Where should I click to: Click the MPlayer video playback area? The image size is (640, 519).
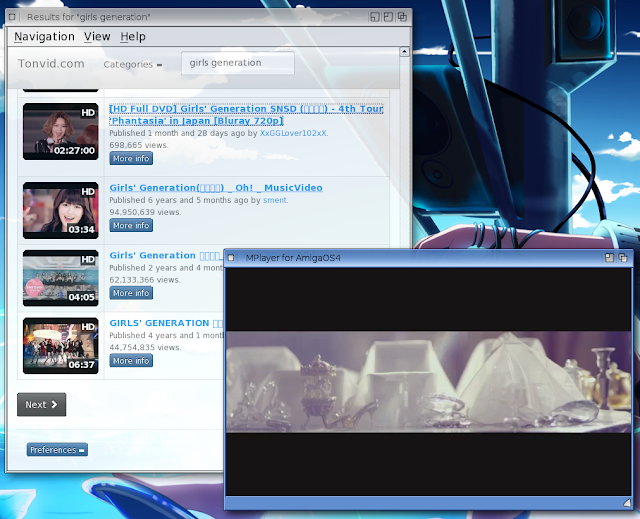(x=428, y=382)
